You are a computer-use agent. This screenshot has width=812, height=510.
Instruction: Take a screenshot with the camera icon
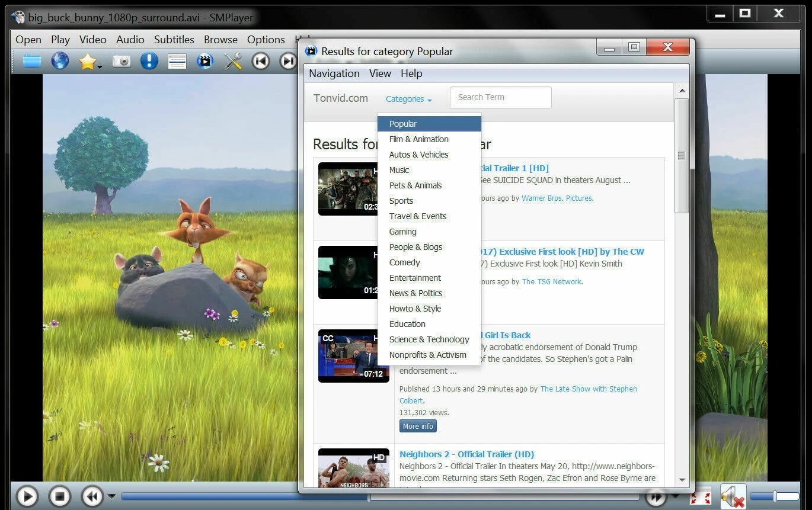tap(122, 61)
